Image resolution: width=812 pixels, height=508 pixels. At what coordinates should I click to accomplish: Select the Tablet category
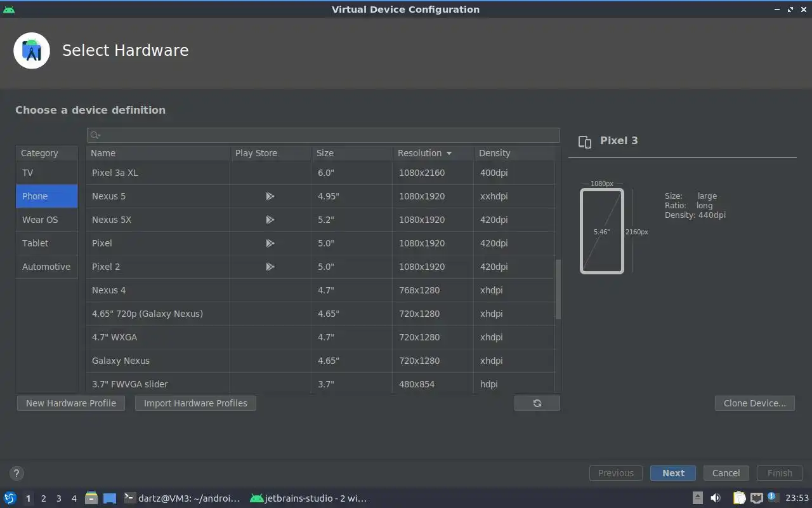(x=47, y=243)
